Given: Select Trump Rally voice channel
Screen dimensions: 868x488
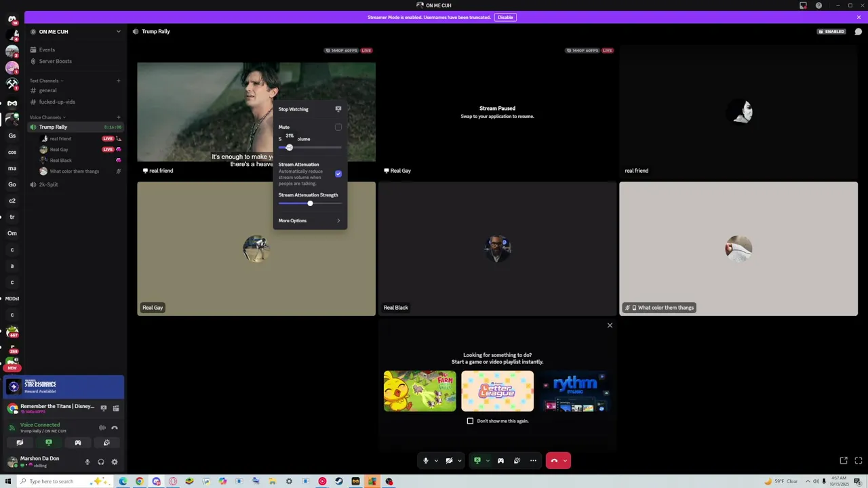Looking at the screenshot, I should point(75,127).
